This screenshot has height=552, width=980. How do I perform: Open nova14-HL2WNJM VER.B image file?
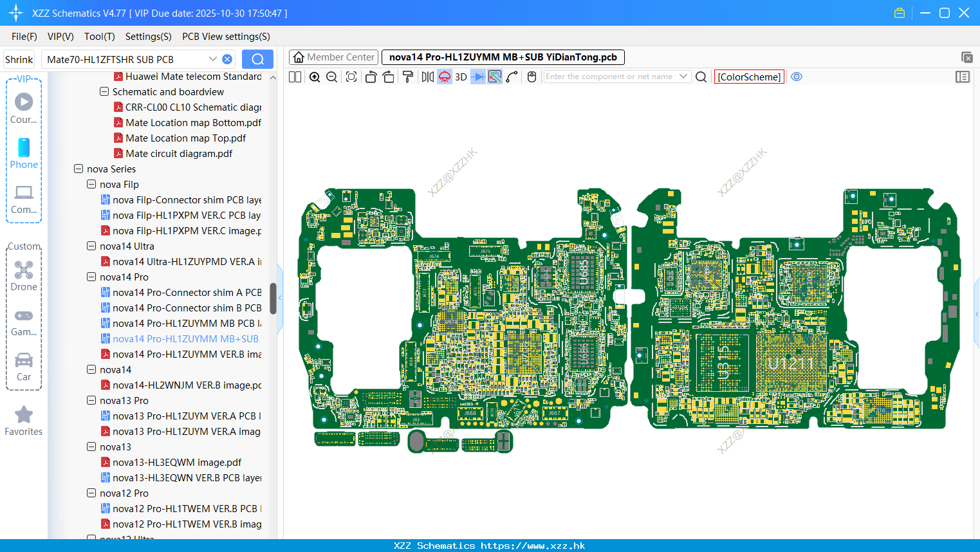(181, 385)
